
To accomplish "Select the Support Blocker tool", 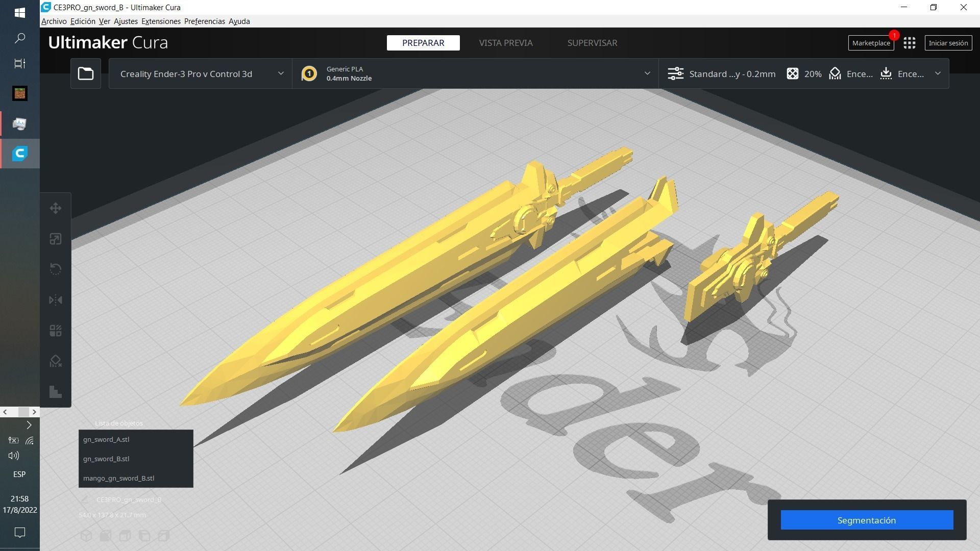I will coord(56,361).
